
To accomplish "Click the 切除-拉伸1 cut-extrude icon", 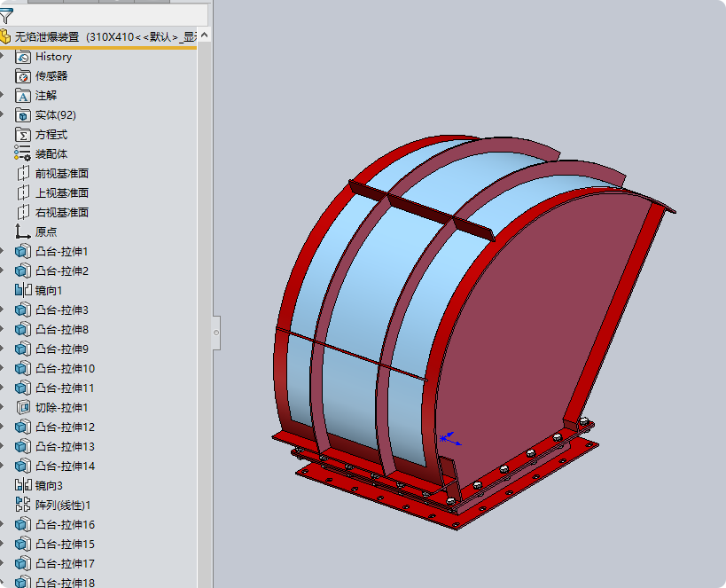I will 23,408.
